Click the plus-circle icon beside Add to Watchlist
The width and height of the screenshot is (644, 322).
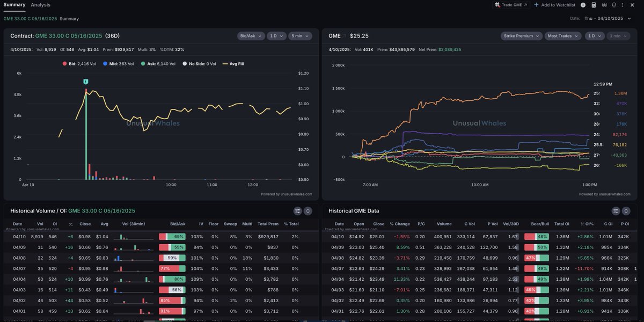coord(583,5)
